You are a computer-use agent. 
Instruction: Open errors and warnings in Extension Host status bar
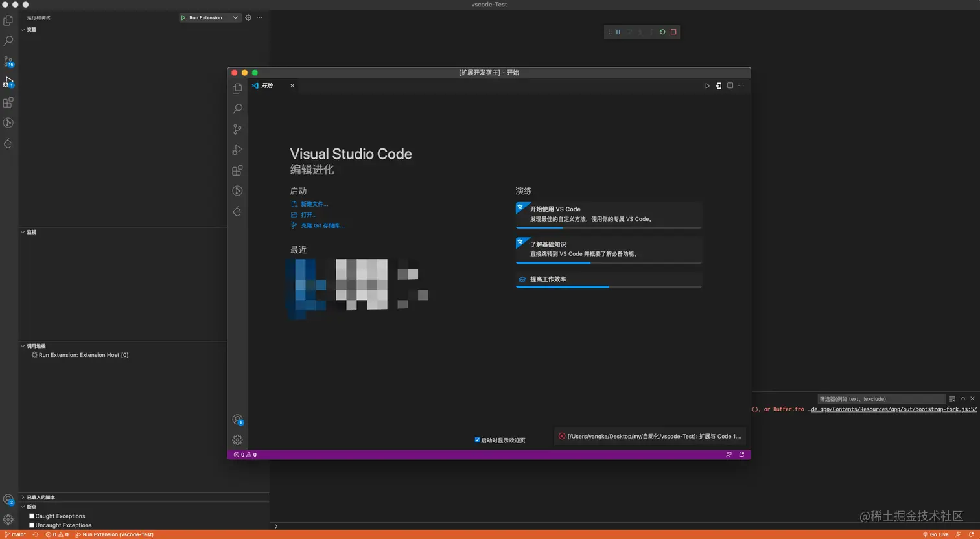245,455
